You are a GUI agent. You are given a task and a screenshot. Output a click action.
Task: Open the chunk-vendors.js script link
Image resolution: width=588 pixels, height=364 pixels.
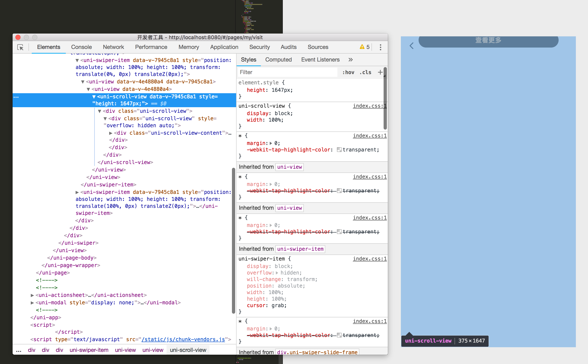click(183, 339)
